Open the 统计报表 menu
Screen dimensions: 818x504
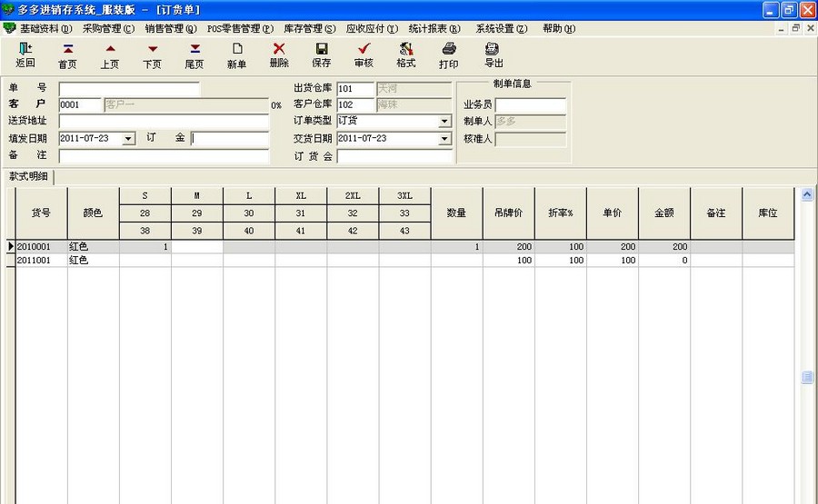tap(434, 29)
